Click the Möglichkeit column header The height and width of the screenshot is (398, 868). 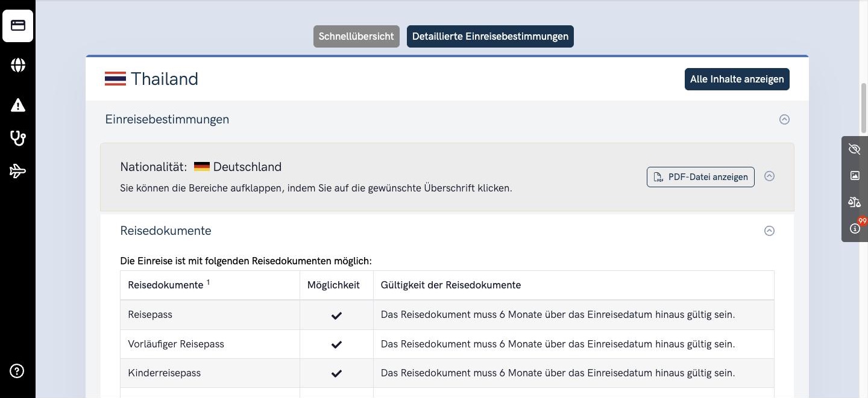[336, 285]
